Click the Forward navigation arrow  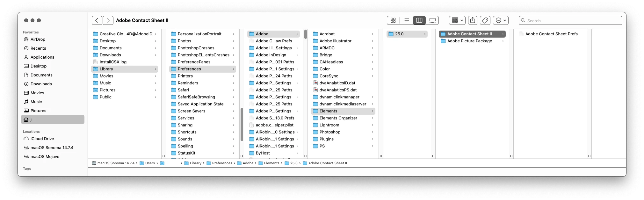click(x=108, y=20)
